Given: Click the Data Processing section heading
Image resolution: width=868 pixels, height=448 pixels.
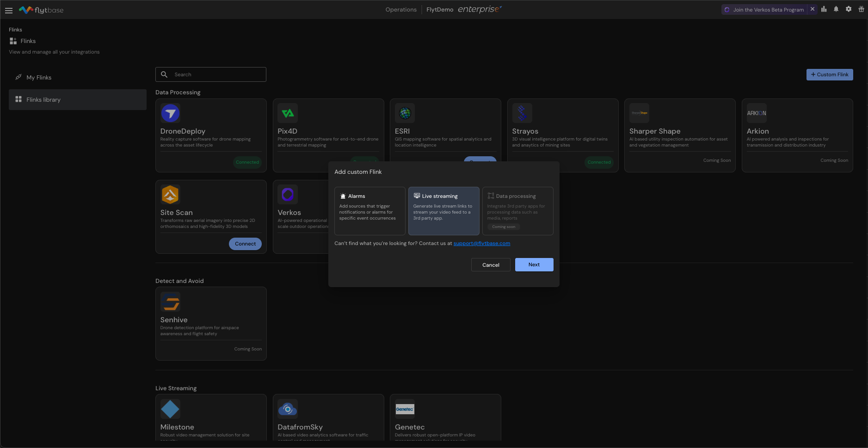Looking at the screenshot, I should tap(178, 92).
